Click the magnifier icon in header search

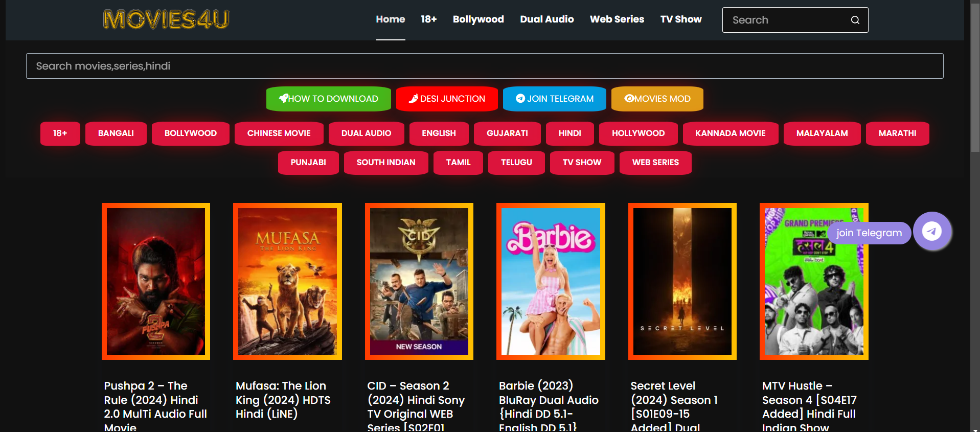pyautogui.click(x=855, y=20)
